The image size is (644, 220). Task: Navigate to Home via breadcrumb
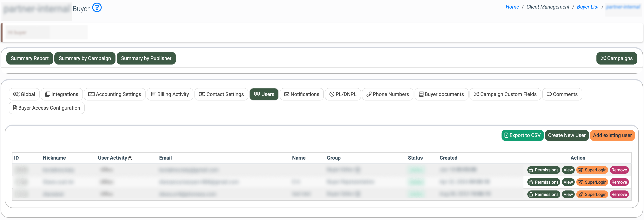(x=512, y=7)
